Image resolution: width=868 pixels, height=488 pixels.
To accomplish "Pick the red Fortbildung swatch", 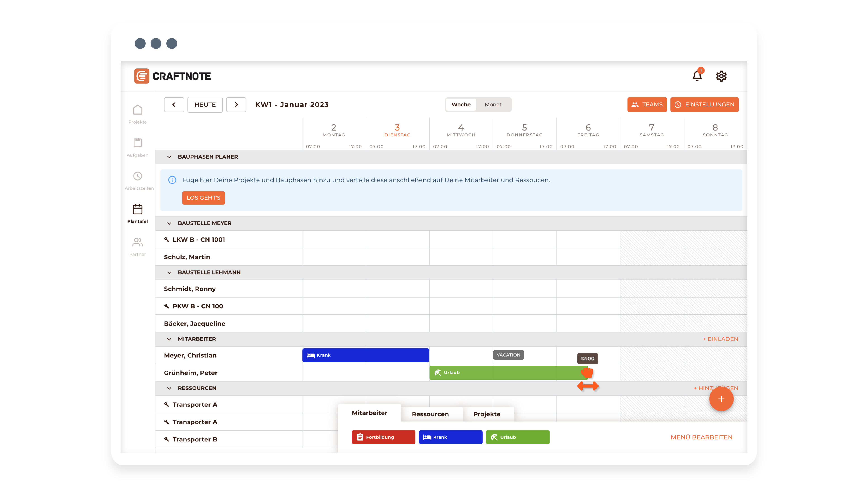I will 383,437.
